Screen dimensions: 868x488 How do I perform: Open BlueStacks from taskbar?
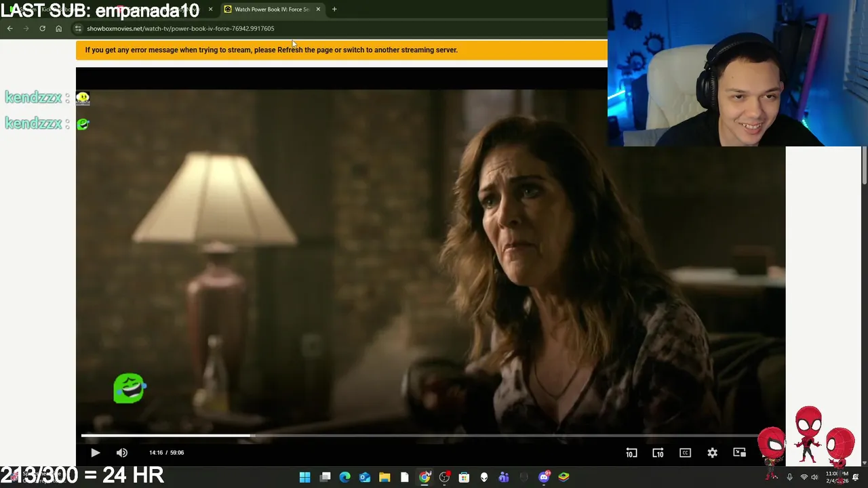564,477
